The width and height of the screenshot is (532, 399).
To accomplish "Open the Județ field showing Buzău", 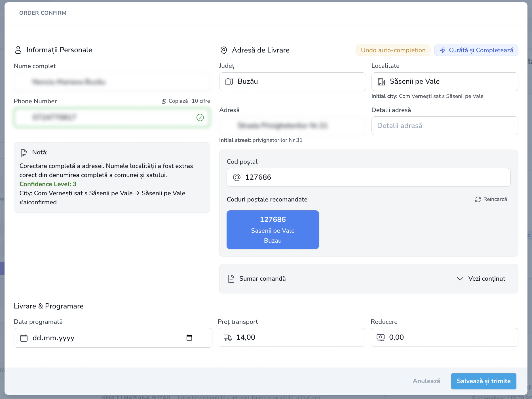I will pyautogui.click(x=292, y=82).
